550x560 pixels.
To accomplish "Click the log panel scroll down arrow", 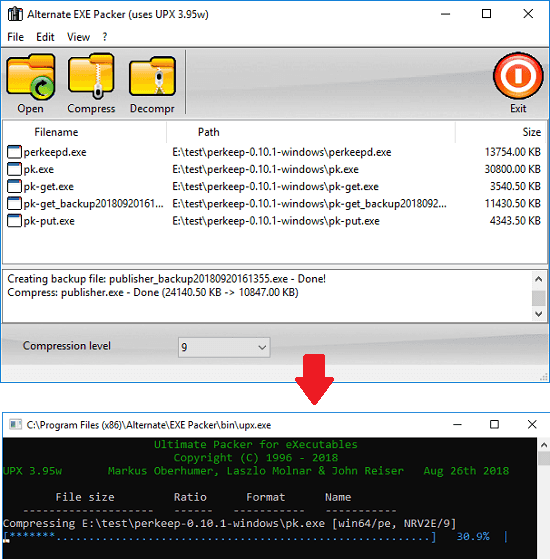I will point(539,314).
